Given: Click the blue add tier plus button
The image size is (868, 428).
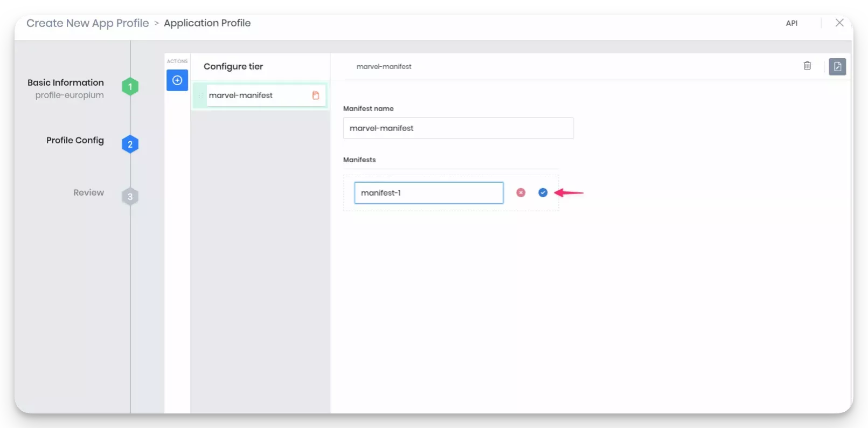Looking at the screenshot, I should (177, 80).
